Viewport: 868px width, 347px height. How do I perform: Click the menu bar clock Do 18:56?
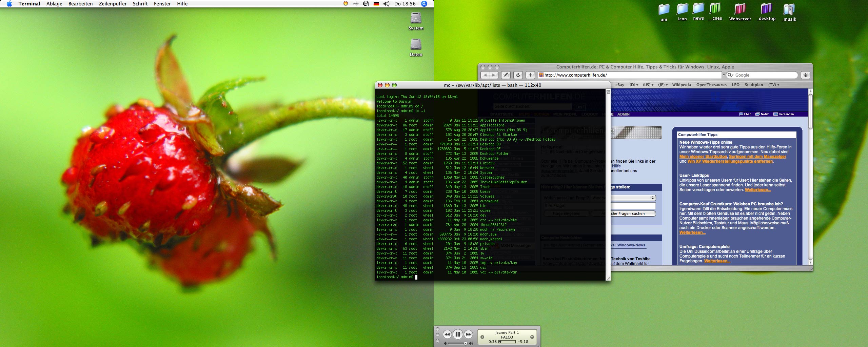(405, 4)
